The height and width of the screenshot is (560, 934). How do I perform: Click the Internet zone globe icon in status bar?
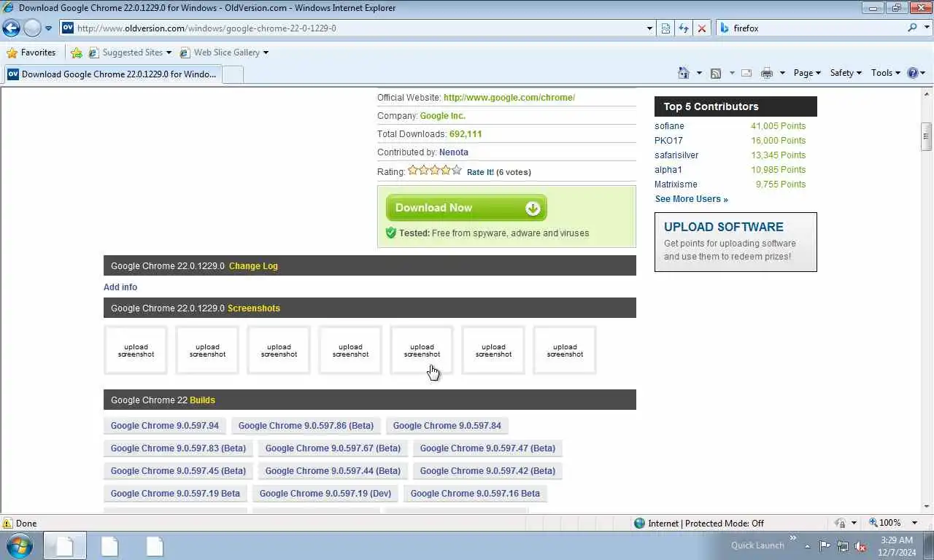640,523
